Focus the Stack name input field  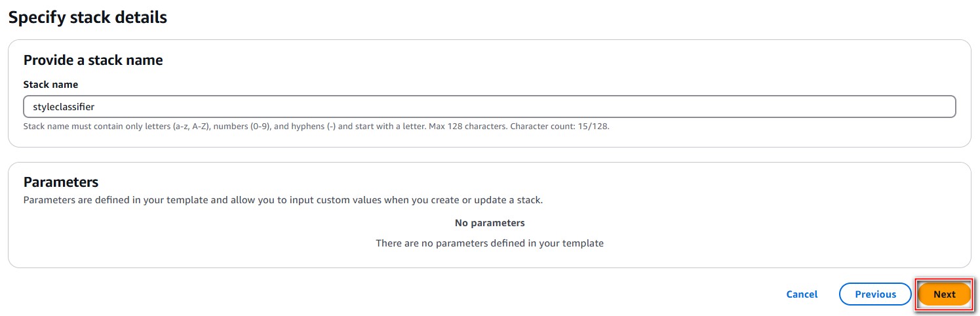point(489,107)
